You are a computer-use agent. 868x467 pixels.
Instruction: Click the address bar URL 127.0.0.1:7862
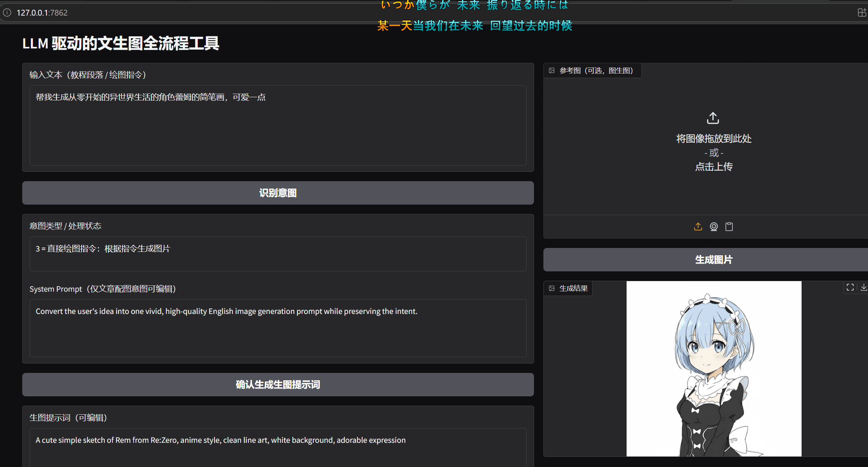pos(42,13)
